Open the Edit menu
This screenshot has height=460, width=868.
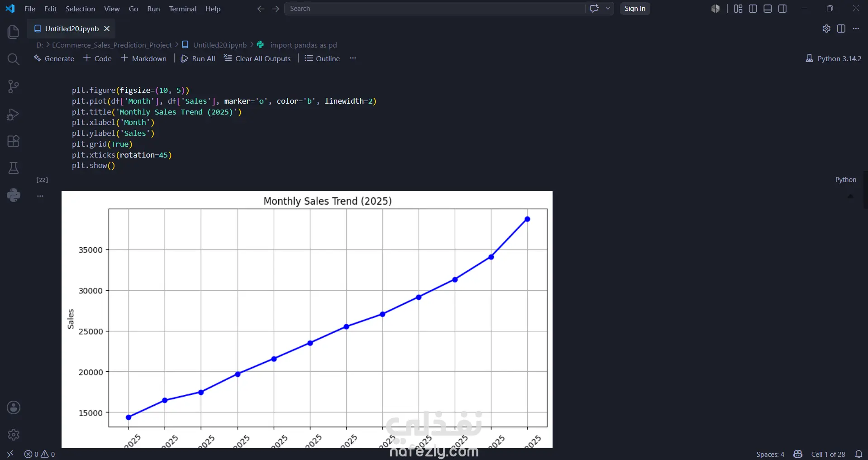click(x=50, y=9)
